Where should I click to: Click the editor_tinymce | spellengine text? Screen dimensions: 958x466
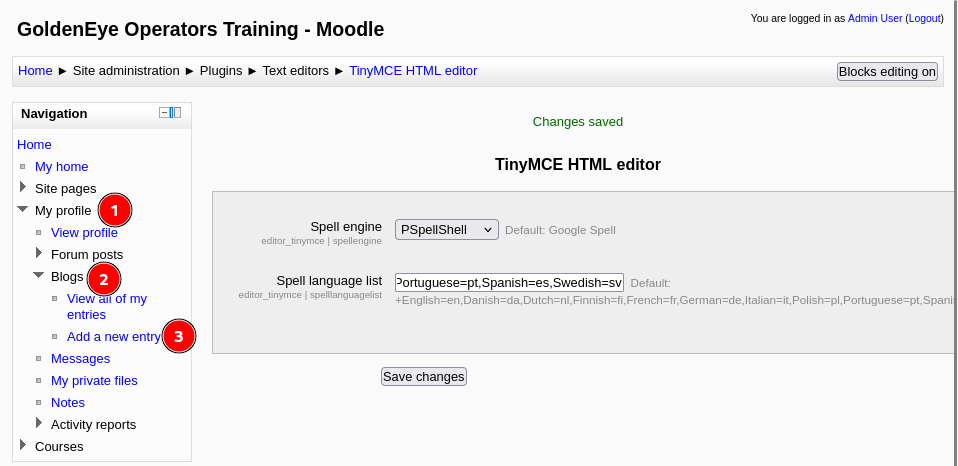click(321, 241)
